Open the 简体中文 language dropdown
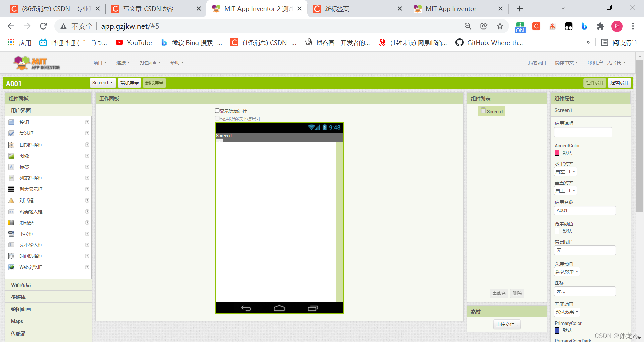 coord(566,63)
